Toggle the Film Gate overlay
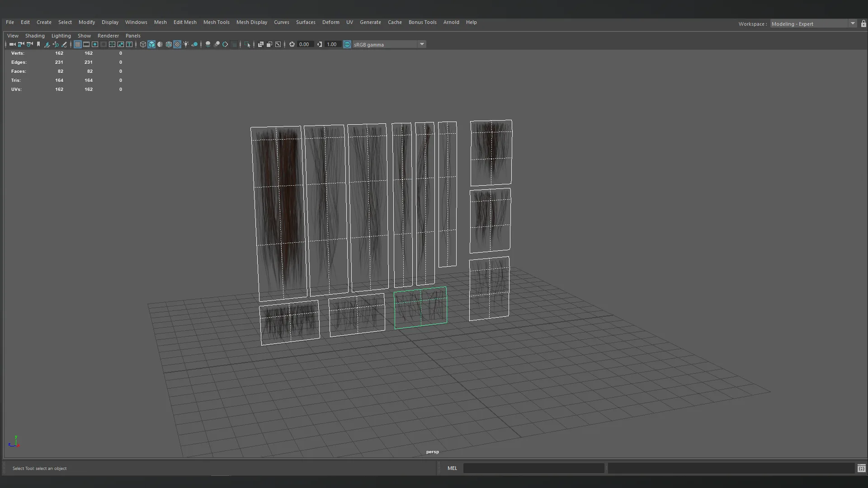 [86, 44]
